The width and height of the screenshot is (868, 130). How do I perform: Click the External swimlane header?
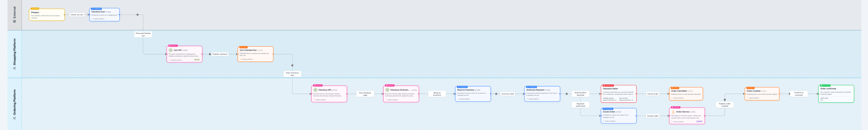tap(14, 15)
